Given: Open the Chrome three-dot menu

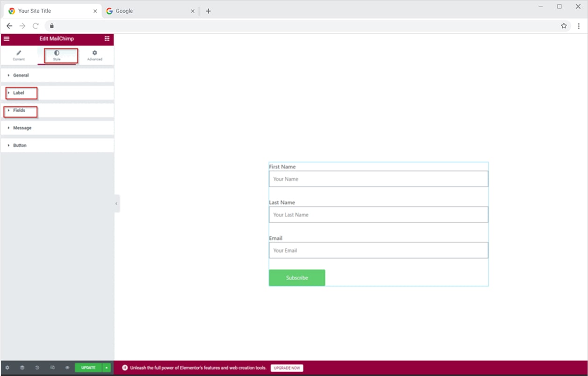Looking at the screenshot, I should pyautogui.click(x=579, y=26).
